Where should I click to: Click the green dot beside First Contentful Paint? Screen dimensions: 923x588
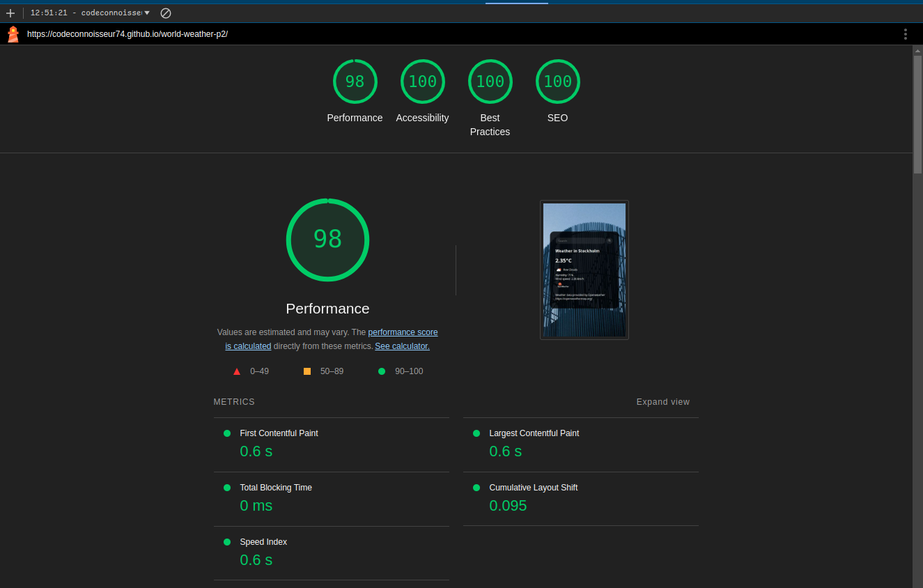click(227, 433)
